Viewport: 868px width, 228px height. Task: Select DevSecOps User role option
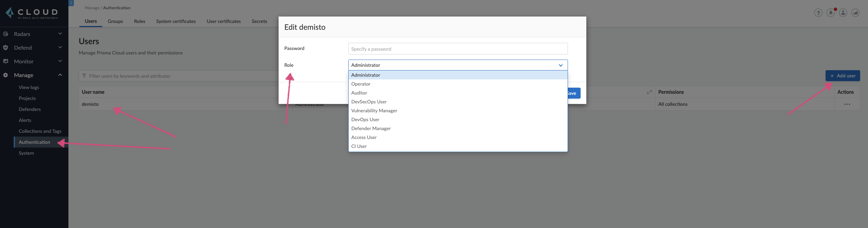point(458,102)
